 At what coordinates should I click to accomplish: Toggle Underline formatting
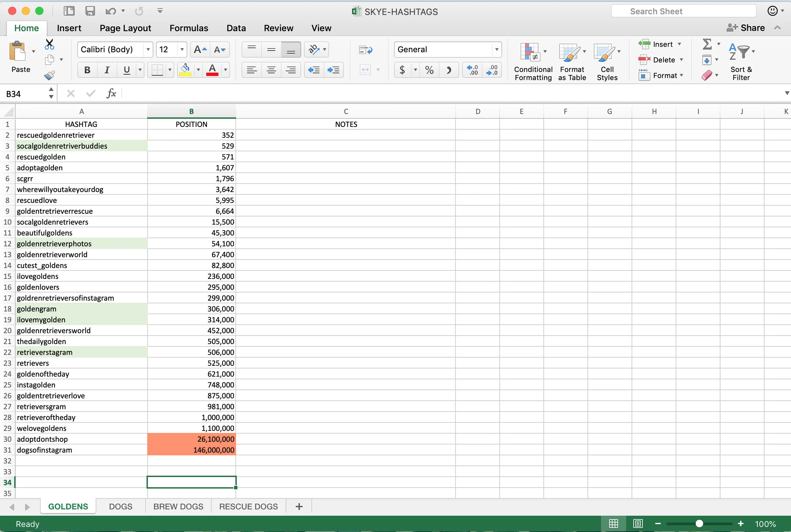pyautogui.click(x=127, y=70)
